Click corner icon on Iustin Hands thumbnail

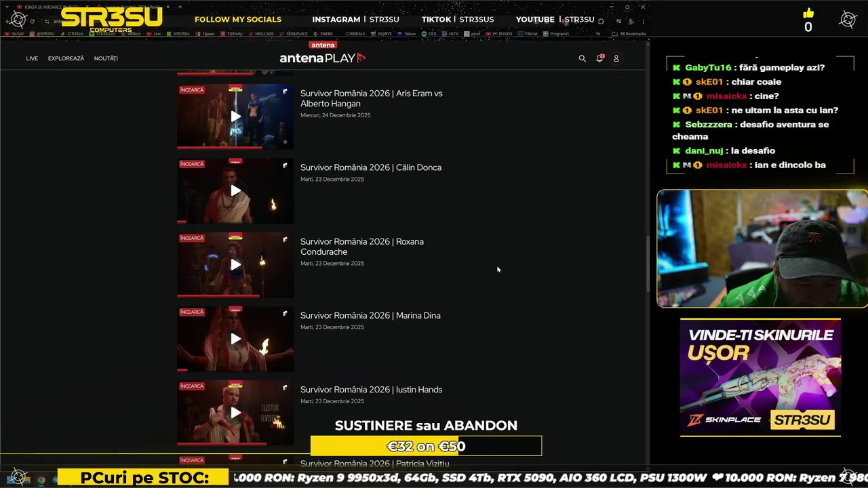(x=285, y=386)
